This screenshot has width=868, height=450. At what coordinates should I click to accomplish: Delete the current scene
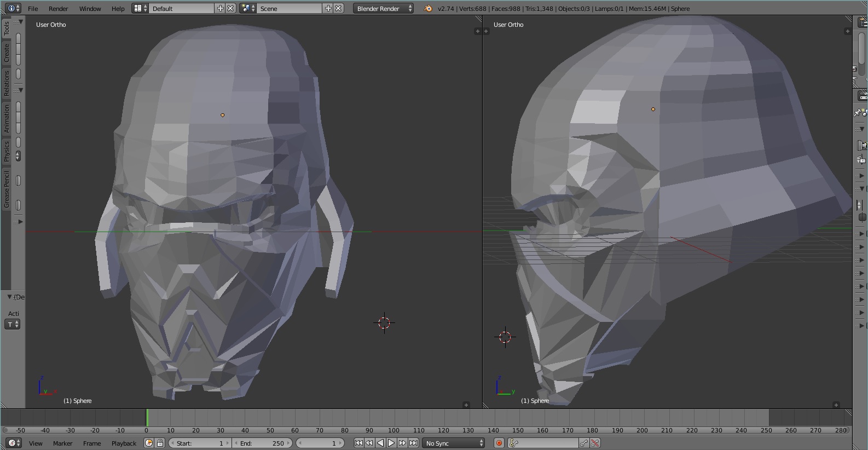click(339, 8)
